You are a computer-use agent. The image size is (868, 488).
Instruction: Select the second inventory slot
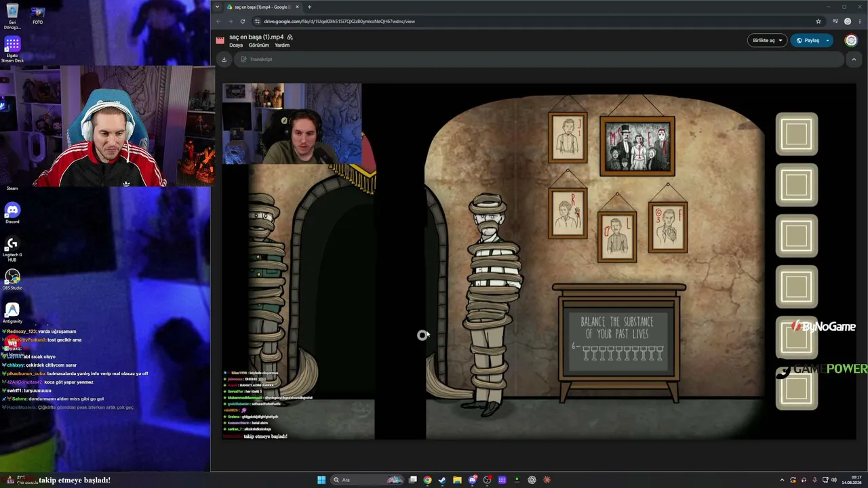pyautogui.click(x=797, y=185)
